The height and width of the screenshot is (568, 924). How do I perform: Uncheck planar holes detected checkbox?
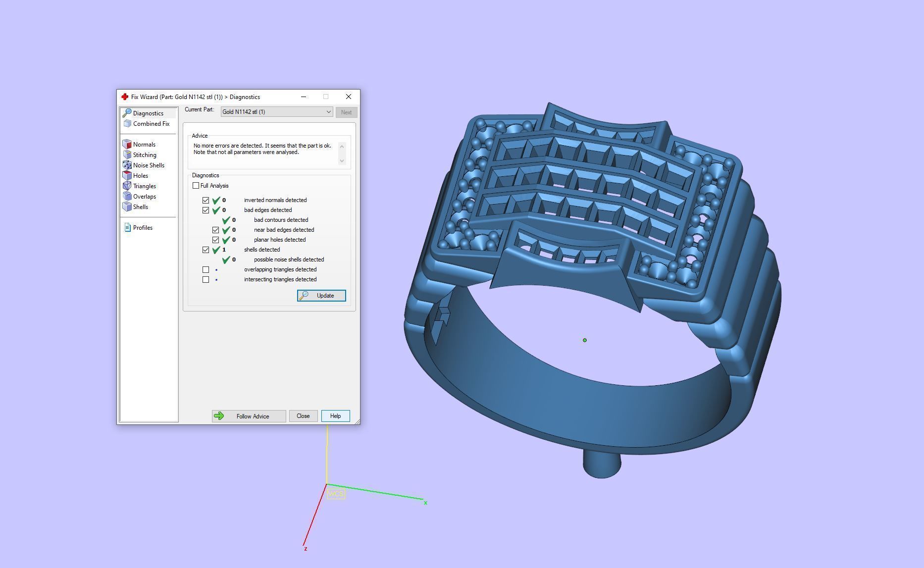(216, 240)
